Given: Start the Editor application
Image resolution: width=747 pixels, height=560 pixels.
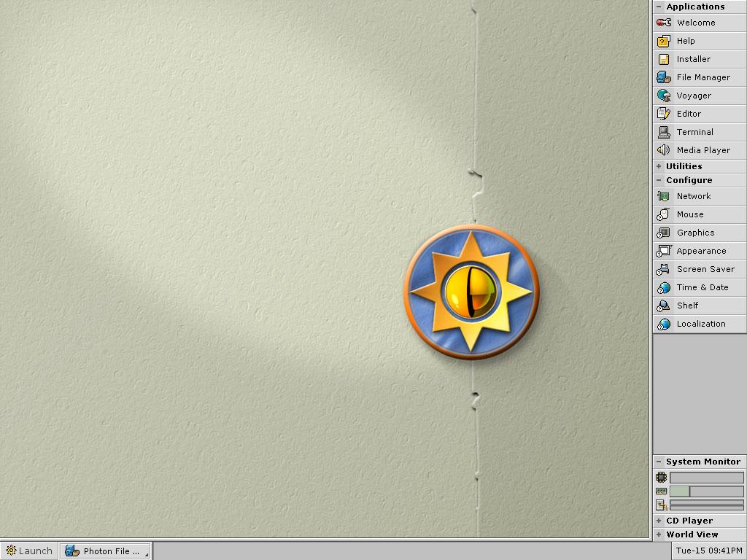Looking at the screenshot, I should point(699,114).
